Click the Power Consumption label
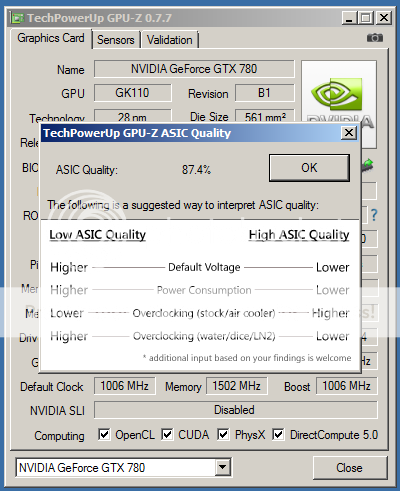Image resolution: width=400 pixels, height=491 pixels. coord(204,290)
